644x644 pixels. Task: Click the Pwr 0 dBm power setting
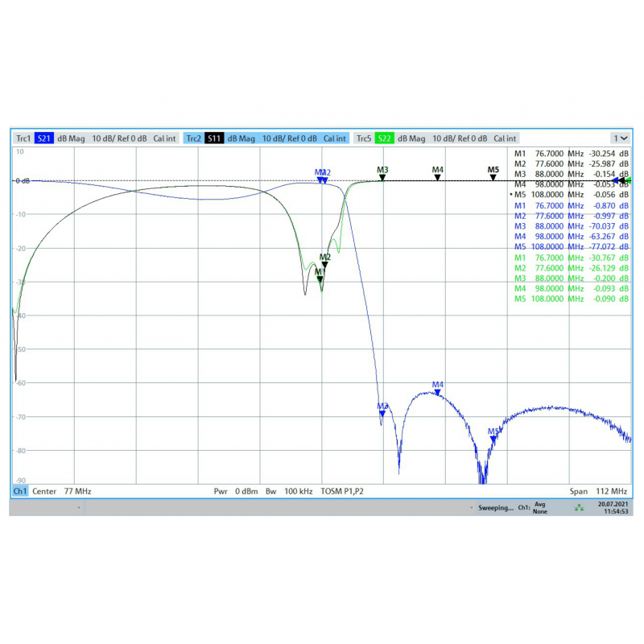tap(236, 491)
